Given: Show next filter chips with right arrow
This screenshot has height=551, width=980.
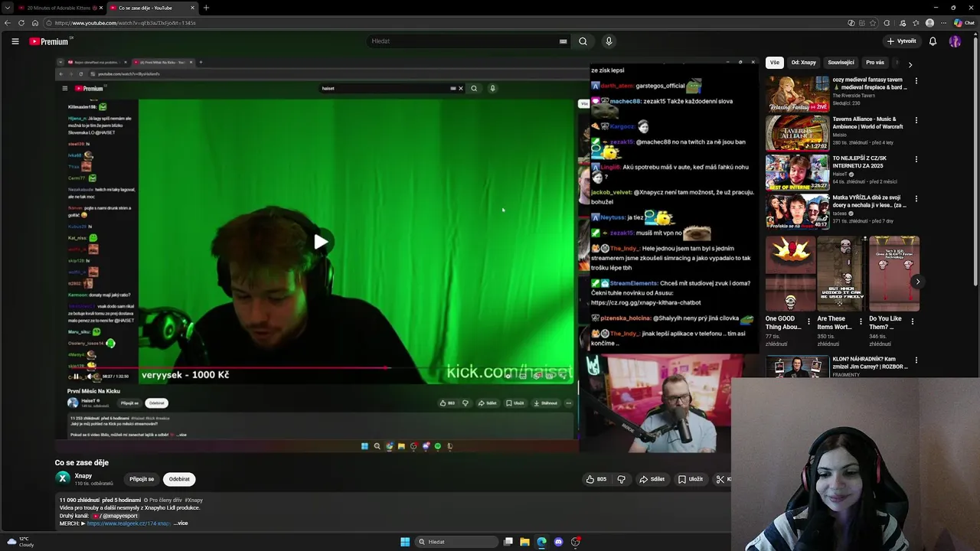Looking at the screenshot, I should point(910,65).
